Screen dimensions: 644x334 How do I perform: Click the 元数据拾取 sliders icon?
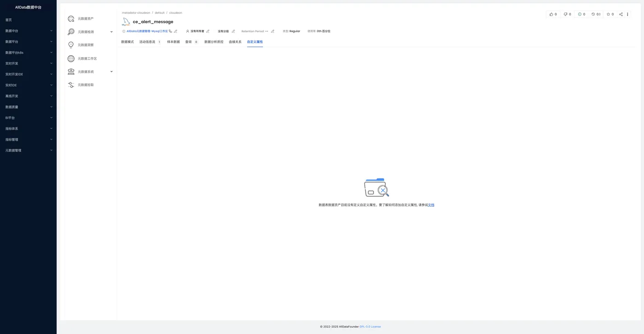[71, 85]
